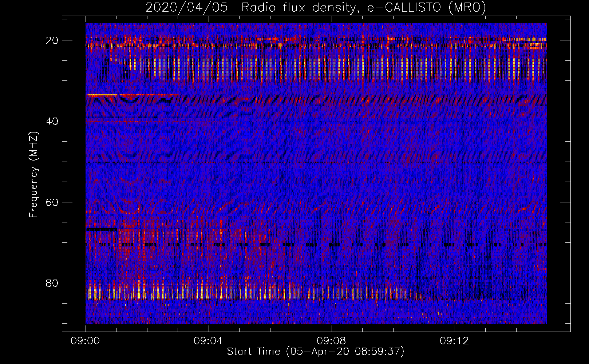Click the 40 MHz frequency tick label
Image resolution: width=589 pixels, height=364 pixels.
[52, 121]
